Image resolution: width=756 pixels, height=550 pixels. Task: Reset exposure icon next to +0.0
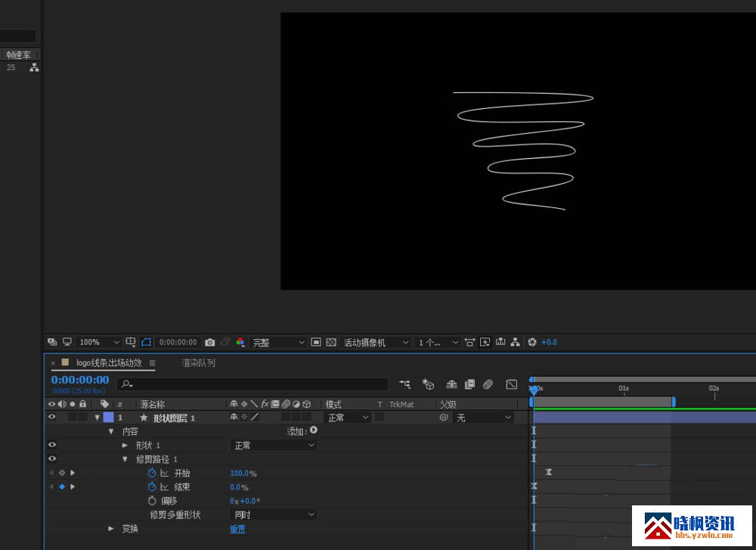[531, 342]
